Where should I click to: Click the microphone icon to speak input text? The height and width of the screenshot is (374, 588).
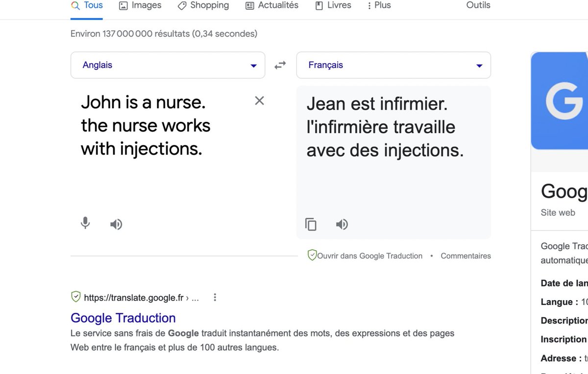[85, 224]
